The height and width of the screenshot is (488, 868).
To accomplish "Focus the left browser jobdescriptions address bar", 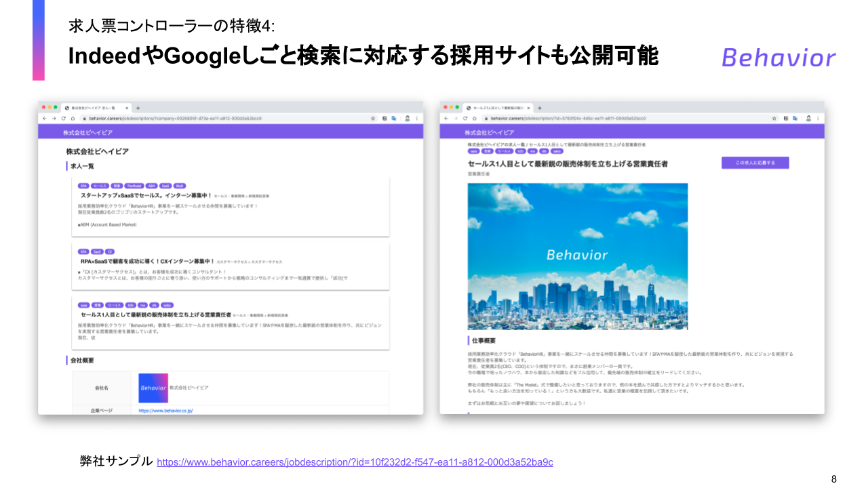I will click(227, 118).
